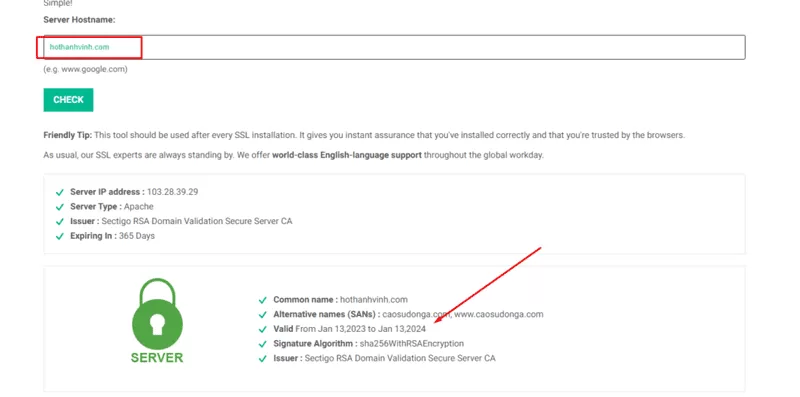800x397 pixels.
Task: Click checkmark beside Issuer in top panel
Action: [x=60, y=222]
